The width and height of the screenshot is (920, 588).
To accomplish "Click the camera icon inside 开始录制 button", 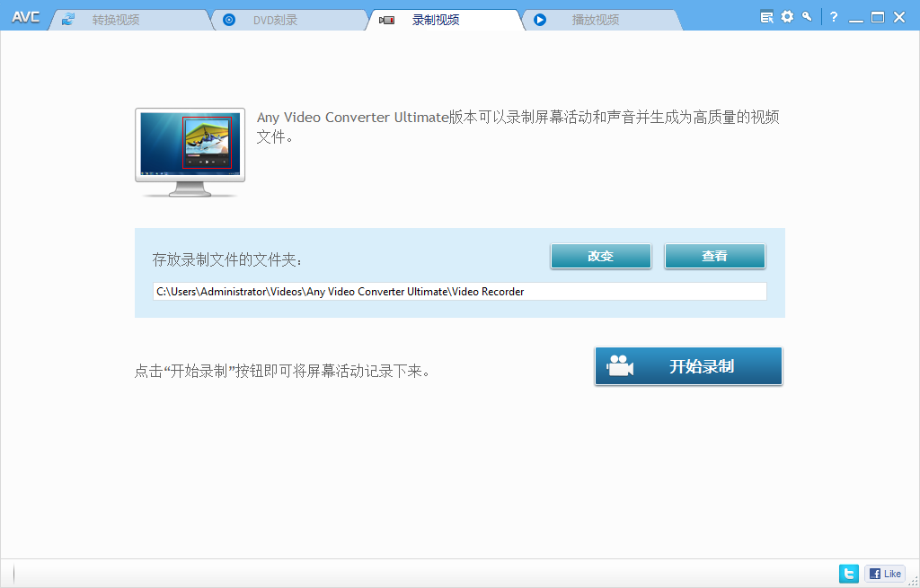I will [x=621, y=365].
